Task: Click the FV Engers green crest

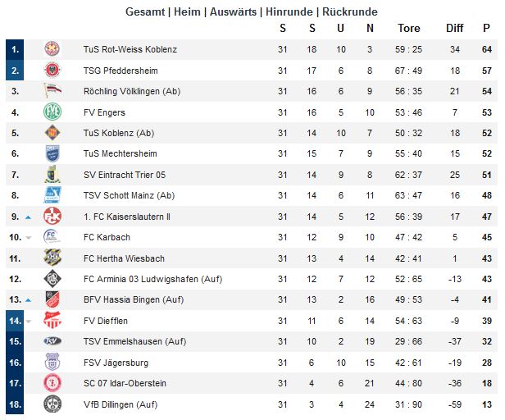Action: click(x=52, y=112)
